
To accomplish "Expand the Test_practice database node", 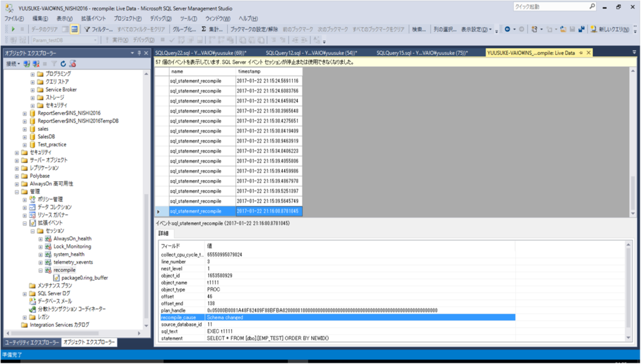I will [24, 144].
